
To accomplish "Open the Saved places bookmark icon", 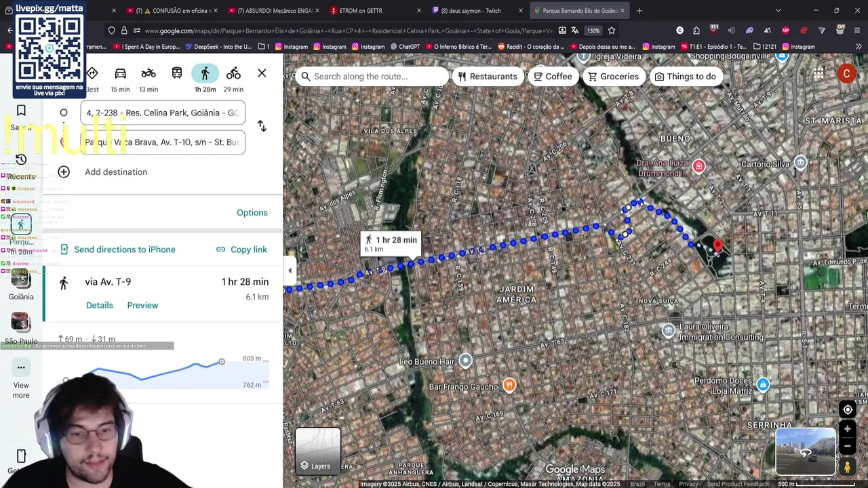I will 21,111.
